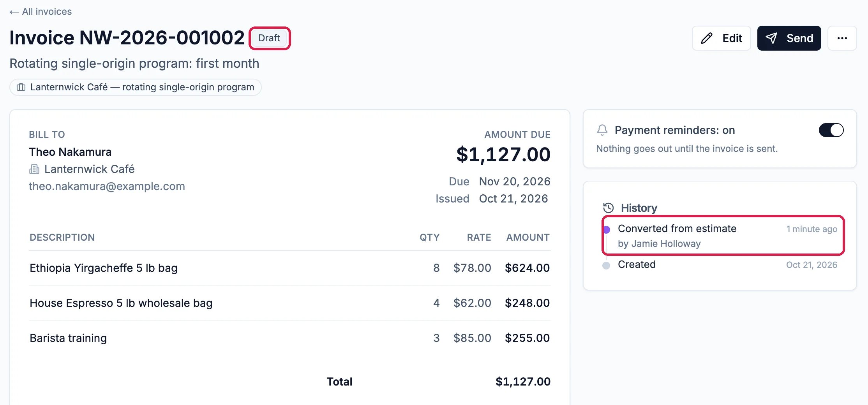
Task: Click the briefcase icon in the project chip
Action: [x=21, y=87]
